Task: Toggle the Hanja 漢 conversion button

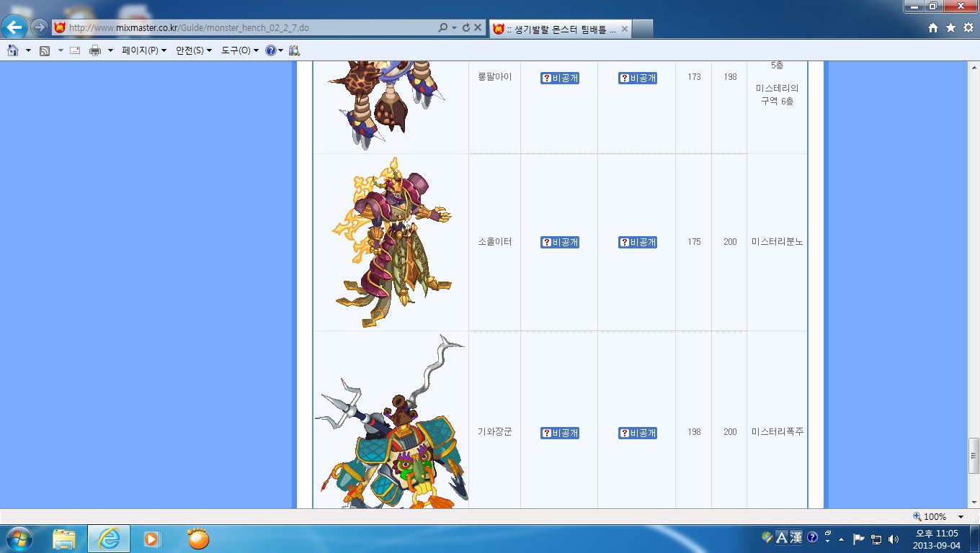Action: 796,537
